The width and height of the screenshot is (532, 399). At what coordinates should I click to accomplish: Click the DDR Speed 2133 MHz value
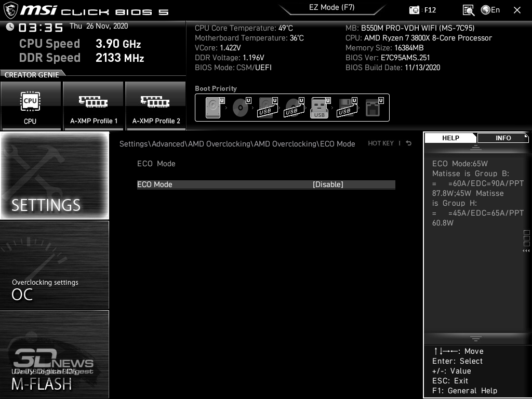coord(120,58)
